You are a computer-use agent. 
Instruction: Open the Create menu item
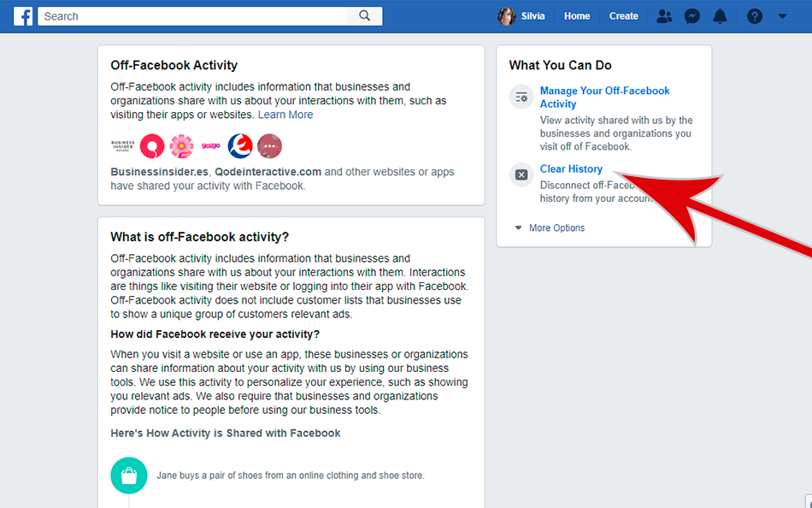tap(623, 16)
